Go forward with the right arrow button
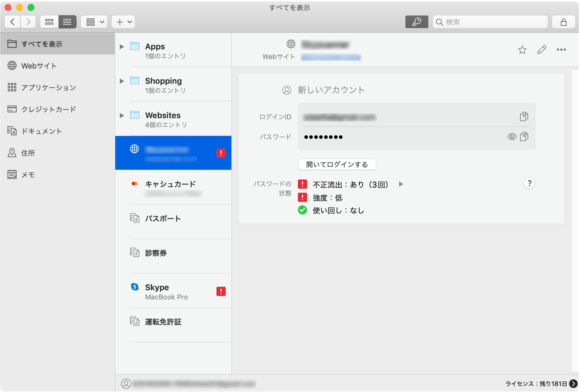 (x=28, y=22)
